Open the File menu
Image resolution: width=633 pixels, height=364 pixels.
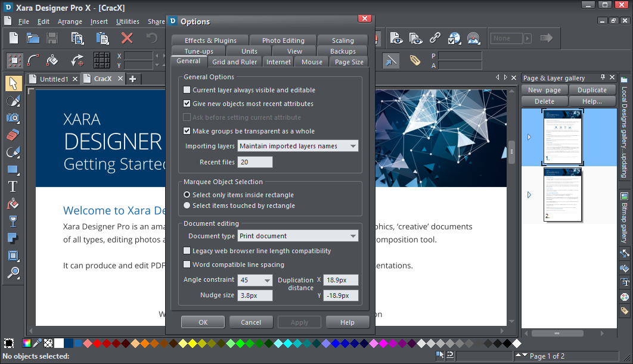(x=24, y=21)
